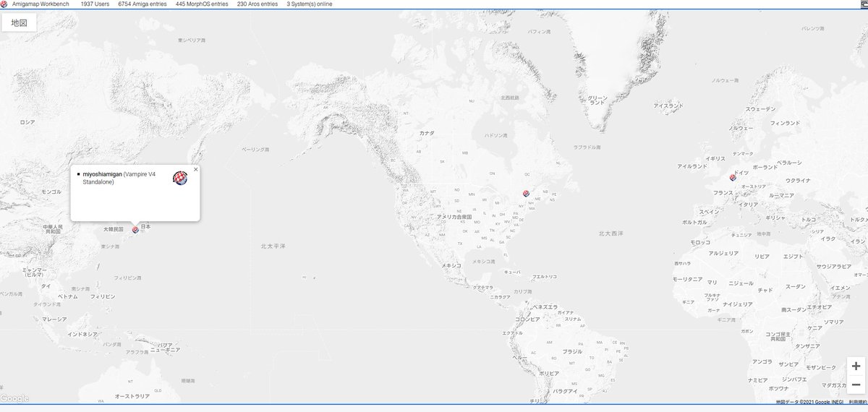
Task: Click the boing ball marker over Germany
Action: click(733, 177)
